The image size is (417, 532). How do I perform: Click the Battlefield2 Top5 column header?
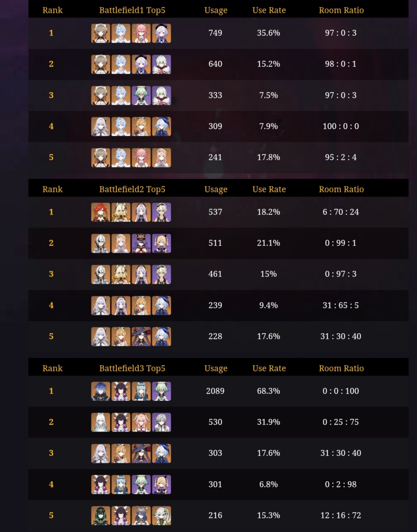point(132,189)
